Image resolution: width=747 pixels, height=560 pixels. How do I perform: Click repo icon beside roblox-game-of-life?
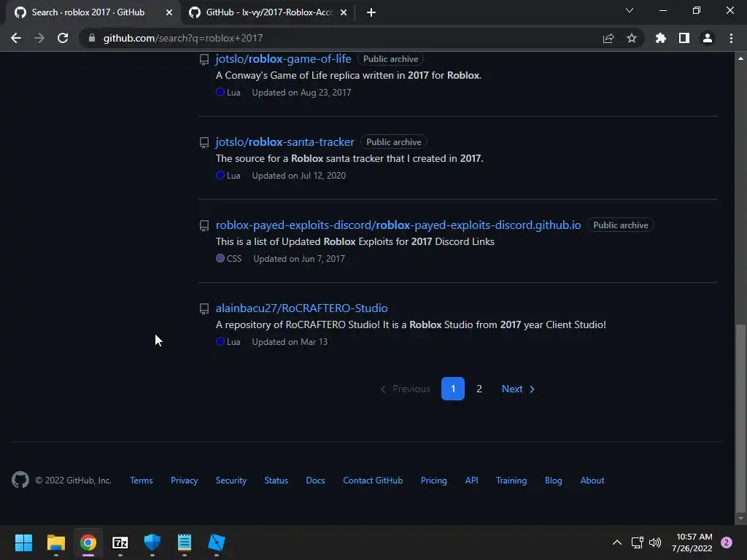[204, 60]
